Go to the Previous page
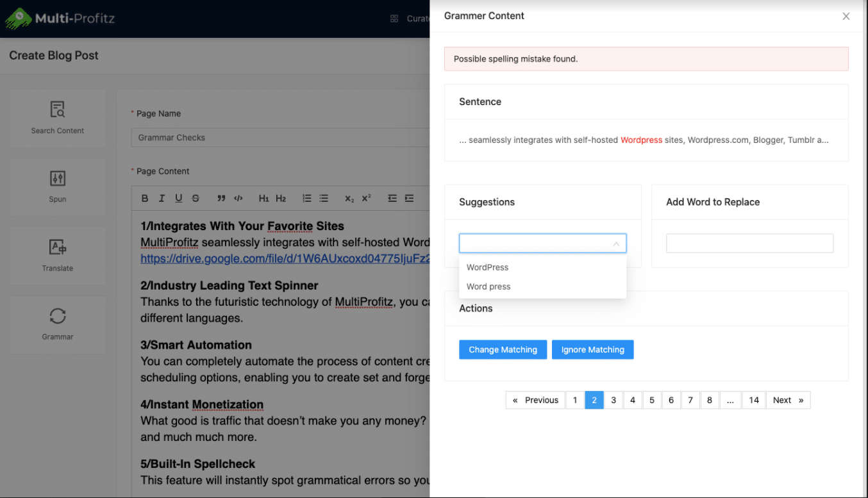The width and height of the screenshot is (868, 498). coord(535,400)
